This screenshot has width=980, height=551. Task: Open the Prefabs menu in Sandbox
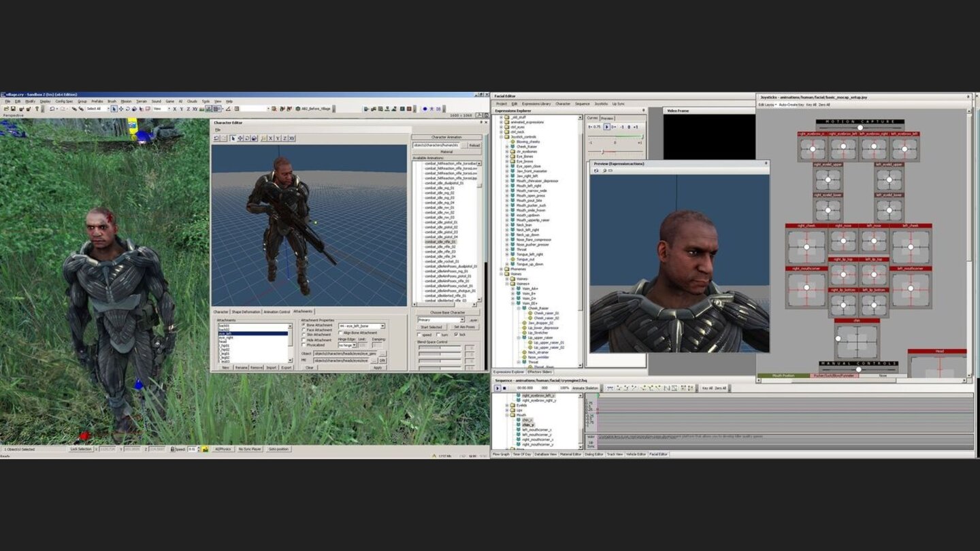[x=97, y=101]
